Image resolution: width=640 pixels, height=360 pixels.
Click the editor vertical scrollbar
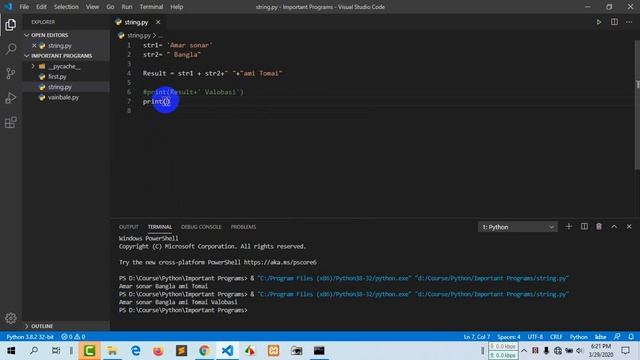click(637, 104)
